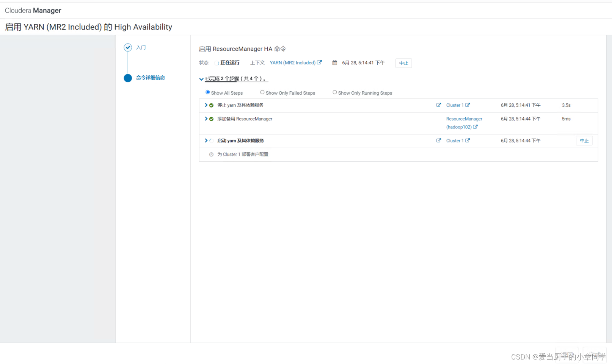Image resolution: width=612 pixels, height=364 pixels.
Task: Click pending clock icon for 部署客户配置 step
Action: click(211, 155)
